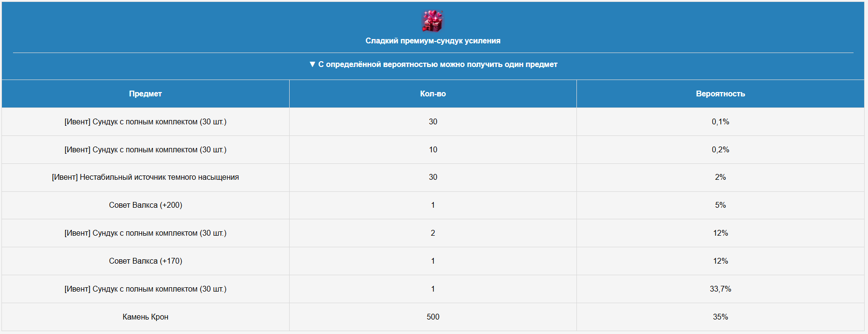The image size is (868, 334).
Task: Select the "Кол-во" column header
Action: 433,94
